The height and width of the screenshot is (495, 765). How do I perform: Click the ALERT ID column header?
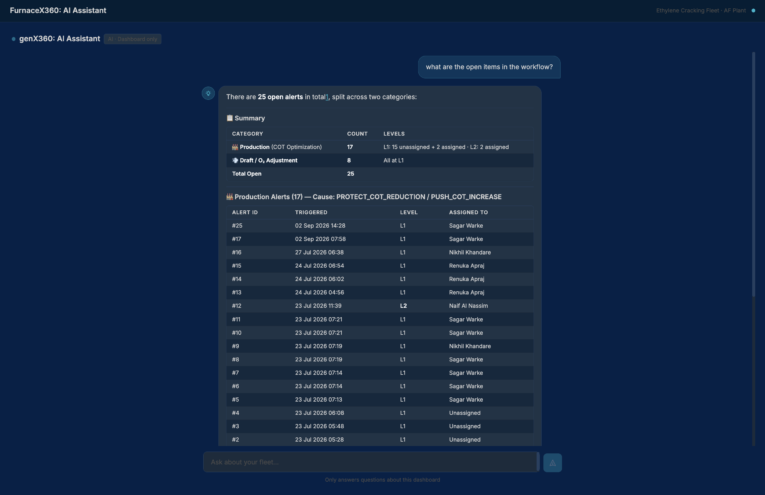point(245,212)
